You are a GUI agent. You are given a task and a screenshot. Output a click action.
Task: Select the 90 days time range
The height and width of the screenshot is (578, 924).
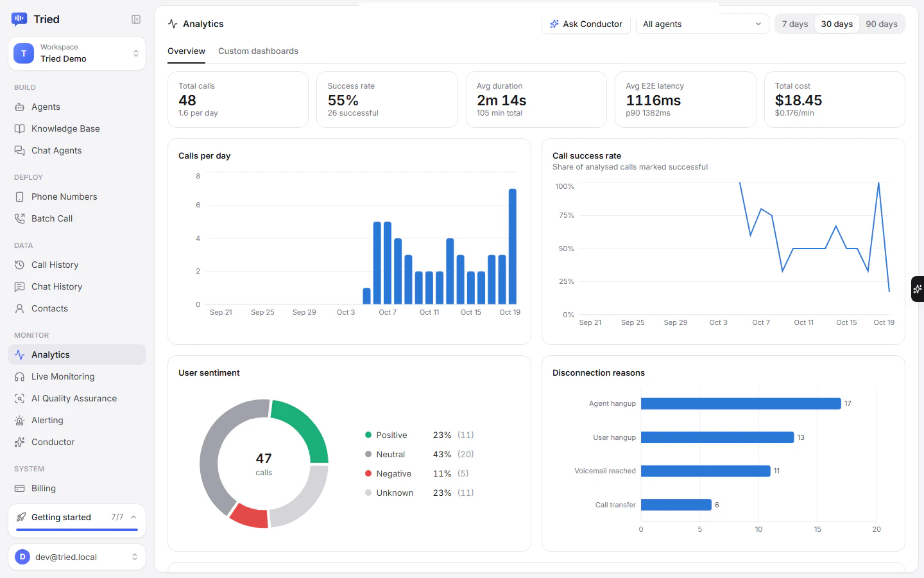pos(882,24)
